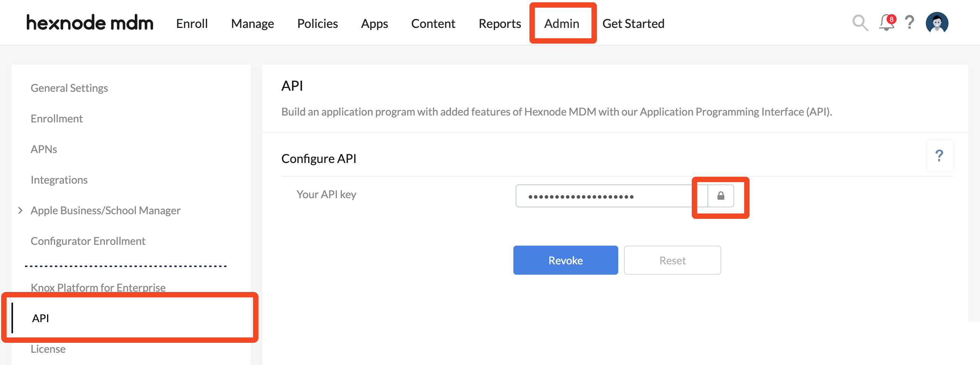Click the lock icon beside API key
The width and height of the screenshot is (980, 365).
[720, 196]
